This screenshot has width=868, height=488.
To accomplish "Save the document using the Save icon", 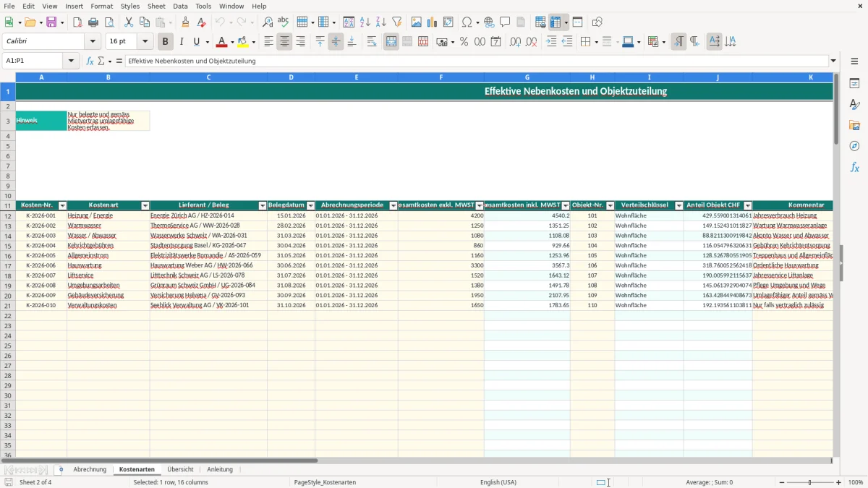I will [x=51, y=22].
